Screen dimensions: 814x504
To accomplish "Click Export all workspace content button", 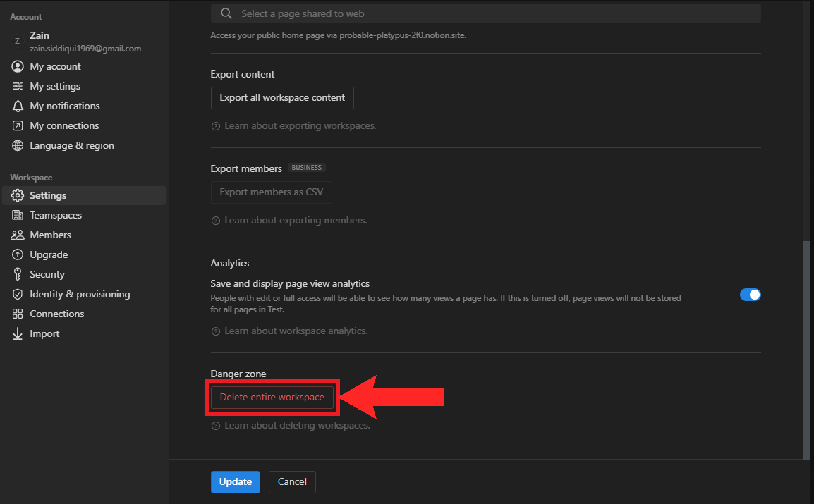I will coord(282,98).
